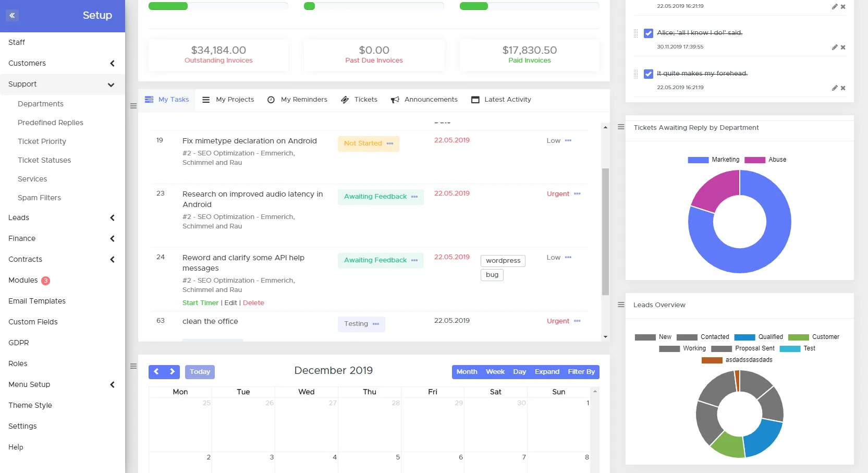Click the Today calendar button
The image size is (868, 473).
coord(200,372)
